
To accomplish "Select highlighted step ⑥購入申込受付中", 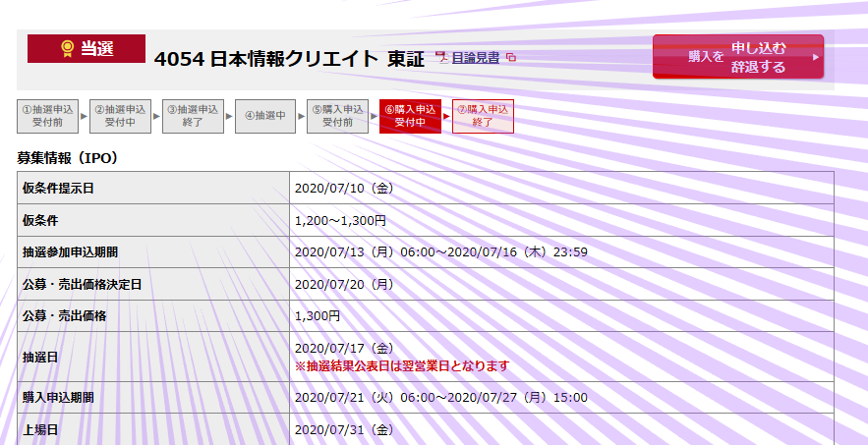I will pos(410,116).
